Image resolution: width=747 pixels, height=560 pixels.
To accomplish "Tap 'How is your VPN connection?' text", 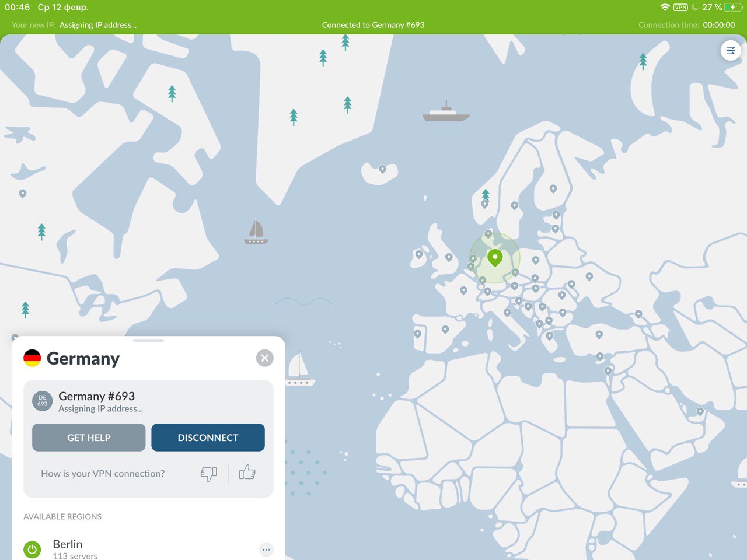I will (103, 473).
